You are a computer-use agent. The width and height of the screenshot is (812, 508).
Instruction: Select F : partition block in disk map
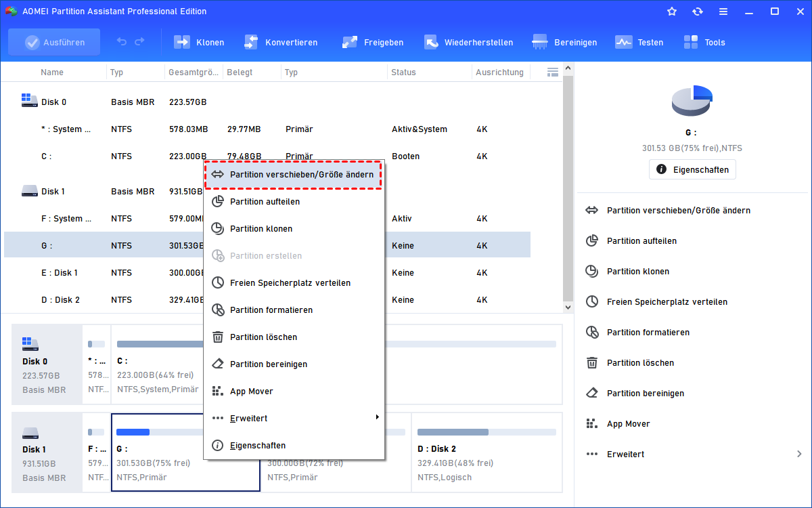(x=96, y=452)
